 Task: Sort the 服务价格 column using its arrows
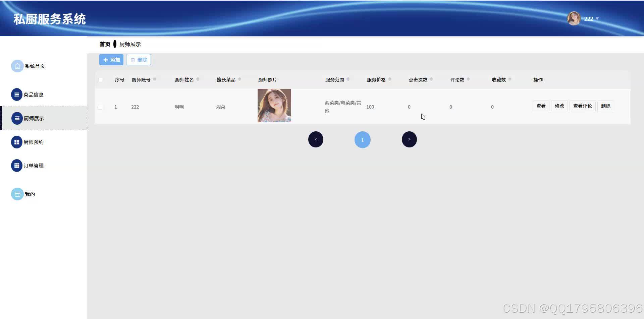point(390,79)
